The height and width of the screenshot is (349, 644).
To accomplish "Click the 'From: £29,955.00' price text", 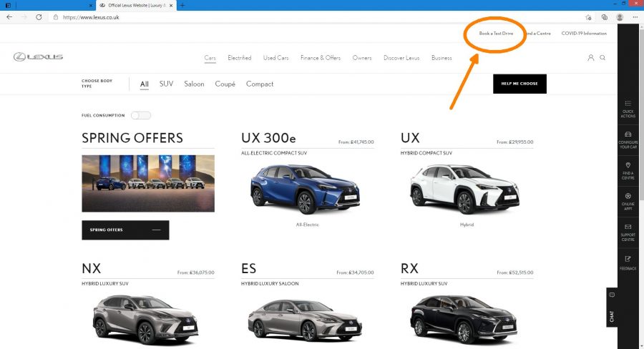I will pyautogui.click(x=515, y=142).
